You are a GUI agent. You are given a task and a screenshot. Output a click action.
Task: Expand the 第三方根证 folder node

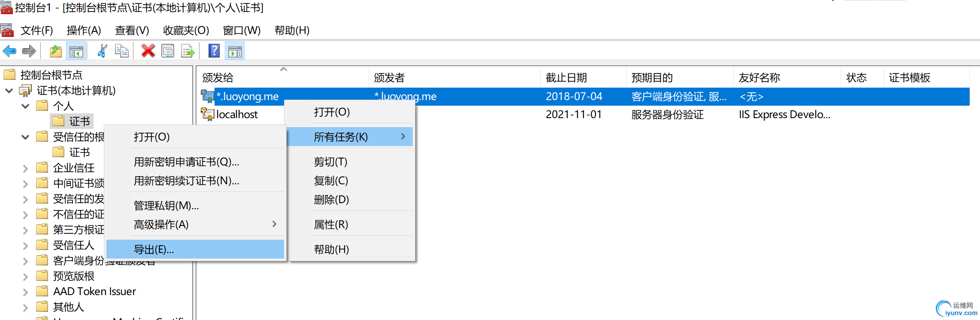25,230
